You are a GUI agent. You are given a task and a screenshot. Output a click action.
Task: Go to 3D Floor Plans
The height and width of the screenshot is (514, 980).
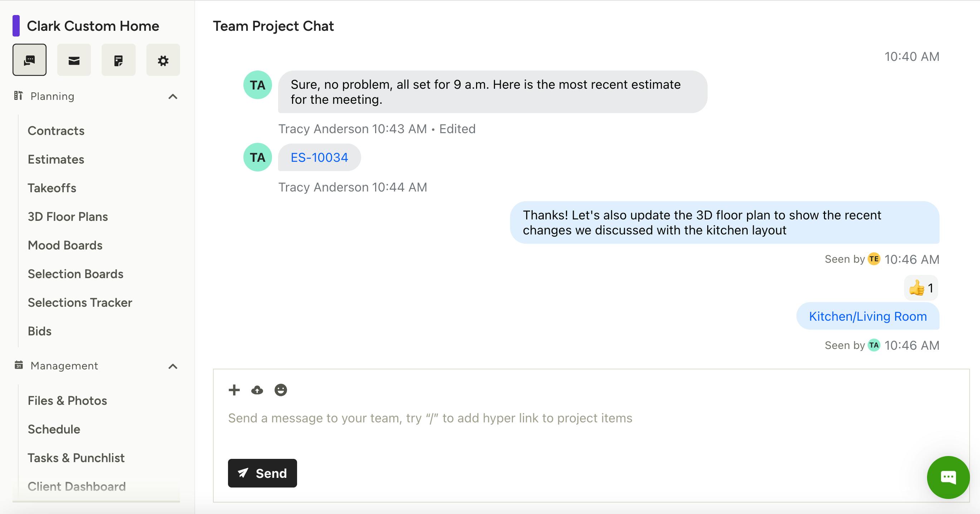68,217
